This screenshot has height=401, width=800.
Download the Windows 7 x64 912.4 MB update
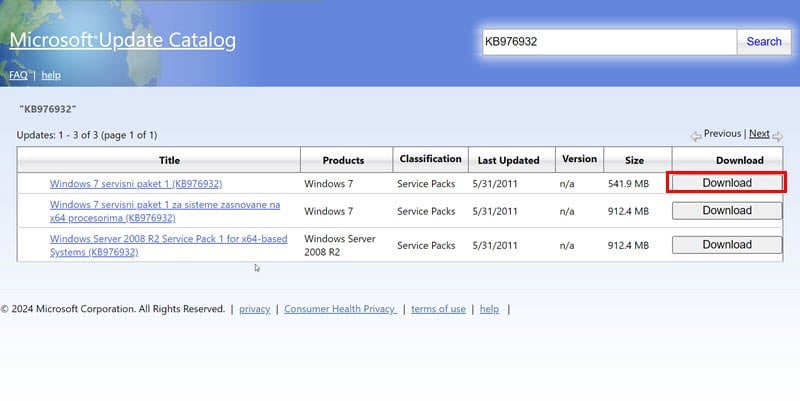pyautogui.click(x=727, y=211)
